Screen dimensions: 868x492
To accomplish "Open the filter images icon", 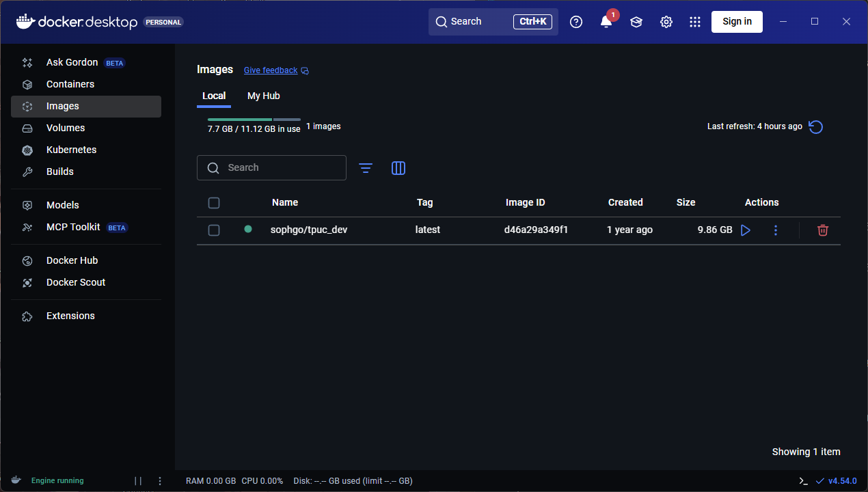I will [x=366, y=168].
